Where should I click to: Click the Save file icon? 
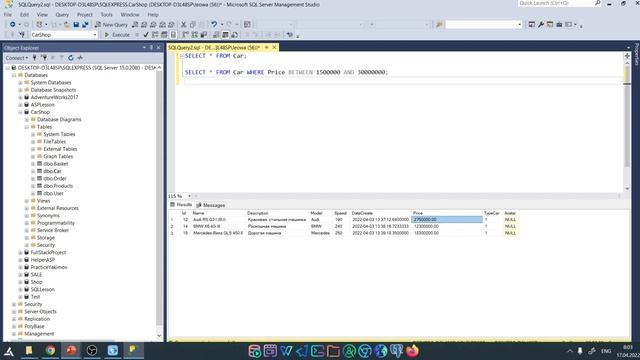pos(76,24)
